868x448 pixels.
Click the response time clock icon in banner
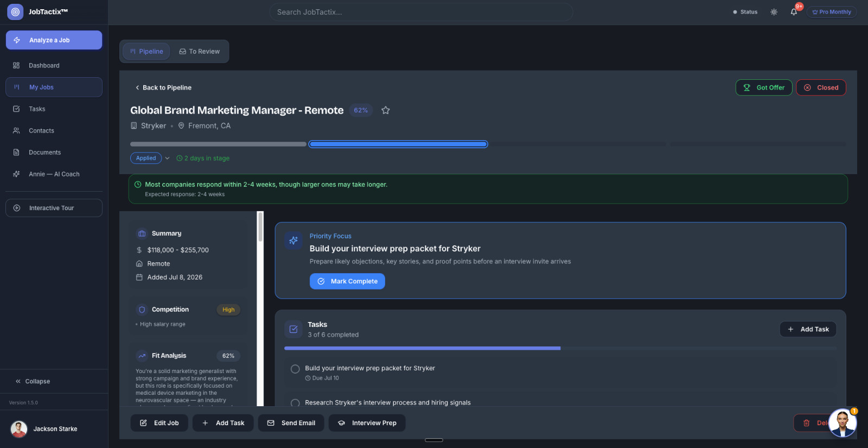tap(138, 185)
